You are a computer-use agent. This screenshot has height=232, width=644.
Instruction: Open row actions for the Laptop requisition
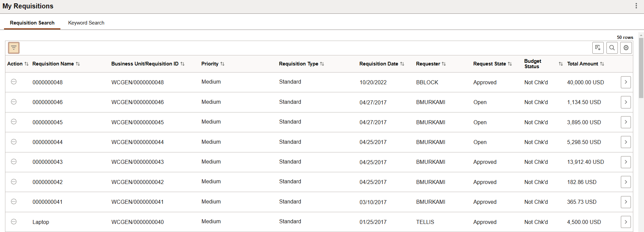coord(13,222)
